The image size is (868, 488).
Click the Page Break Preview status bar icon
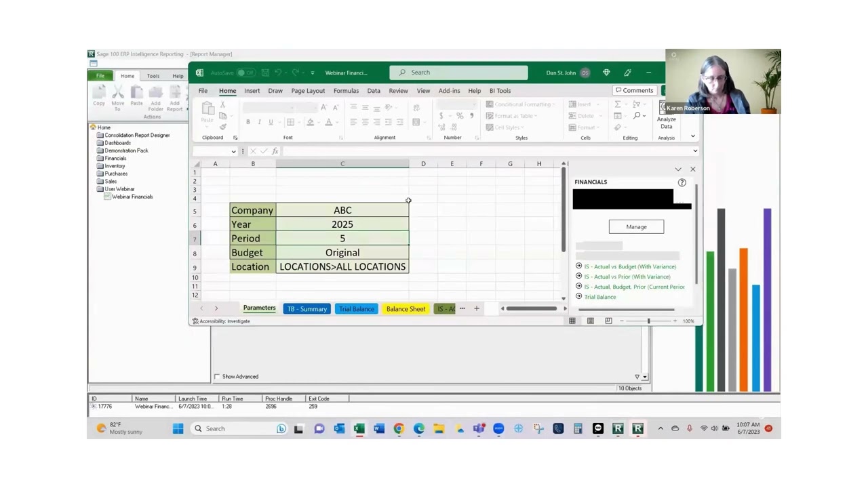click(x=608, y=321)
